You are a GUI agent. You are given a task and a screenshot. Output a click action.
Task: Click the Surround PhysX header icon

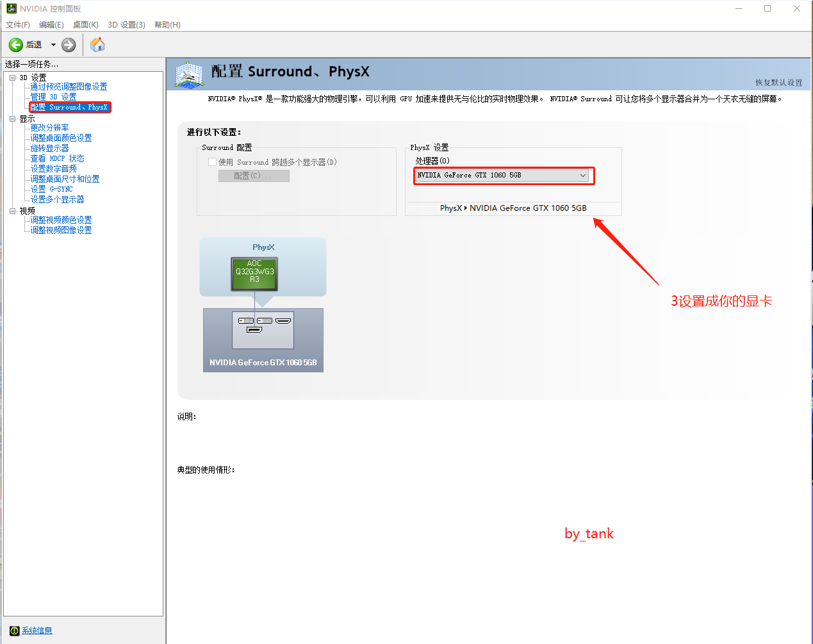[x=189, y=74]
